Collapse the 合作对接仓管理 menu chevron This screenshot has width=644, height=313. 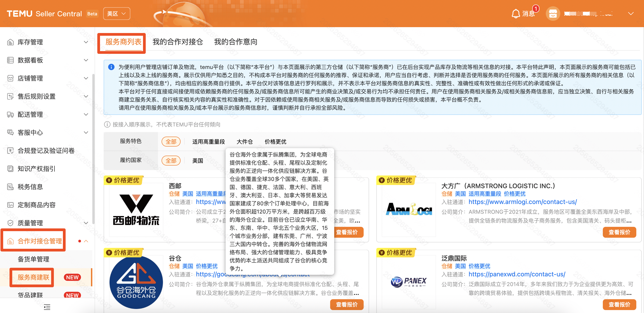click(x=86, y=241)
